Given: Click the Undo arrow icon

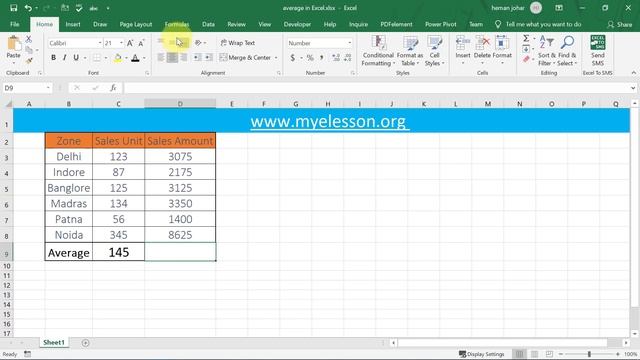Looking at the screenshot, I should point(28,8).
